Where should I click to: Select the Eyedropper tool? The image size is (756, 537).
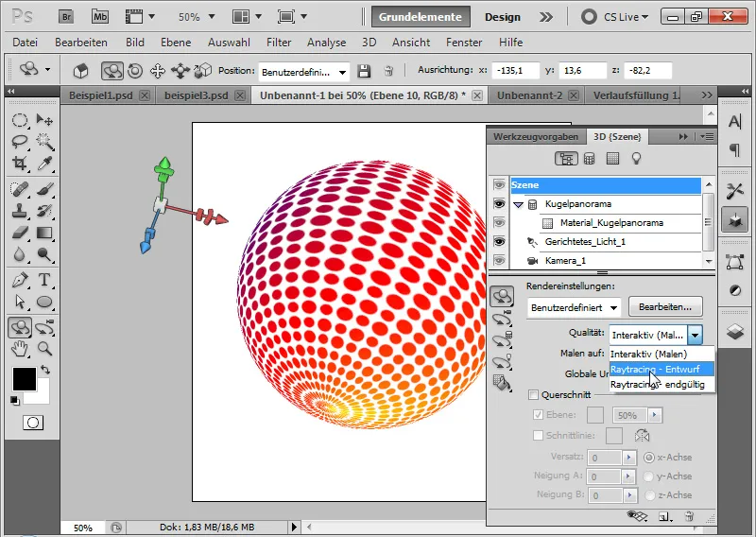point(44,163)
